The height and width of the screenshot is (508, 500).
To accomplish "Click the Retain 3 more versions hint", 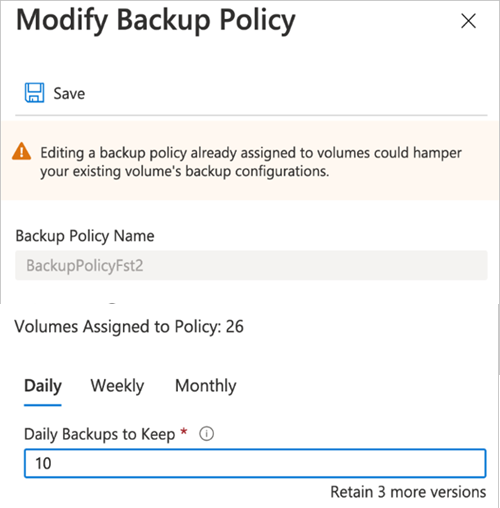I will pos(408,492).
